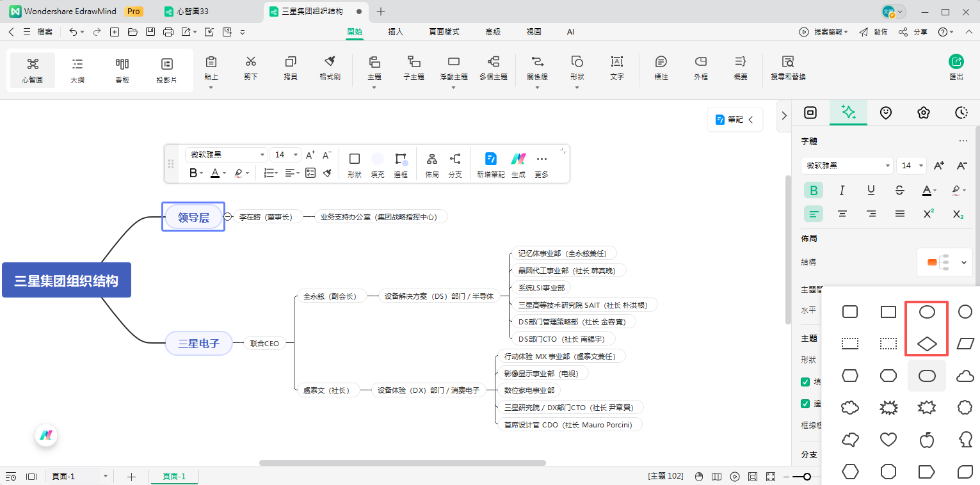Toggle italic formatting in right panel

click(842, 190)
